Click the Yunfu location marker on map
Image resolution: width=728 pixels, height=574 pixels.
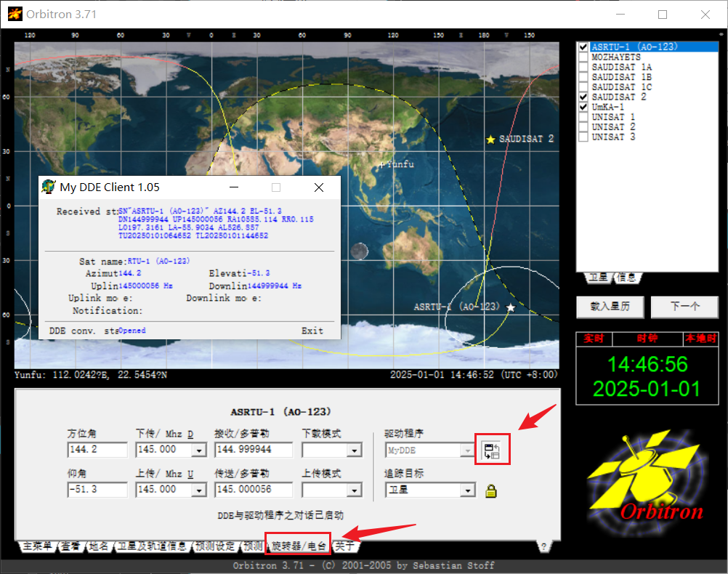pos(383,164)
